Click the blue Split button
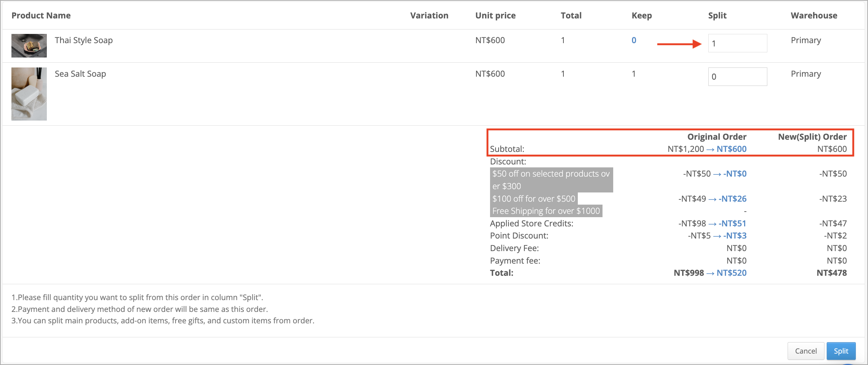 tap(841, 351)
